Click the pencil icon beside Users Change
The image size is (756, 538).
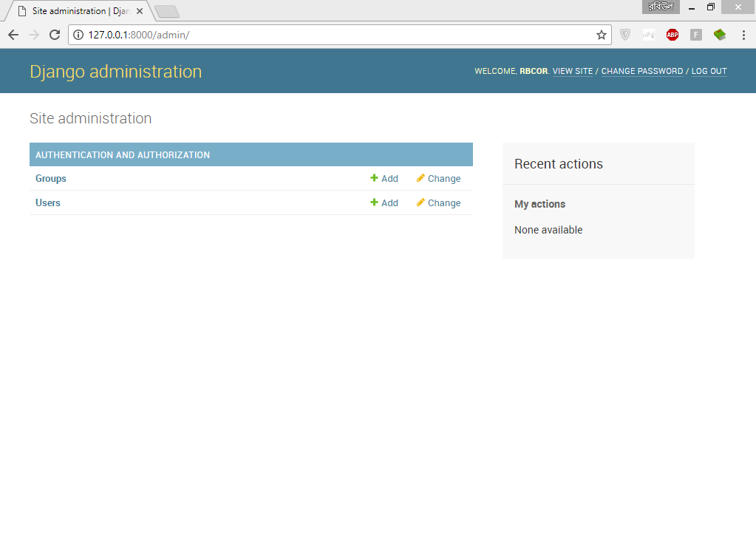click(x=420, y=202)
